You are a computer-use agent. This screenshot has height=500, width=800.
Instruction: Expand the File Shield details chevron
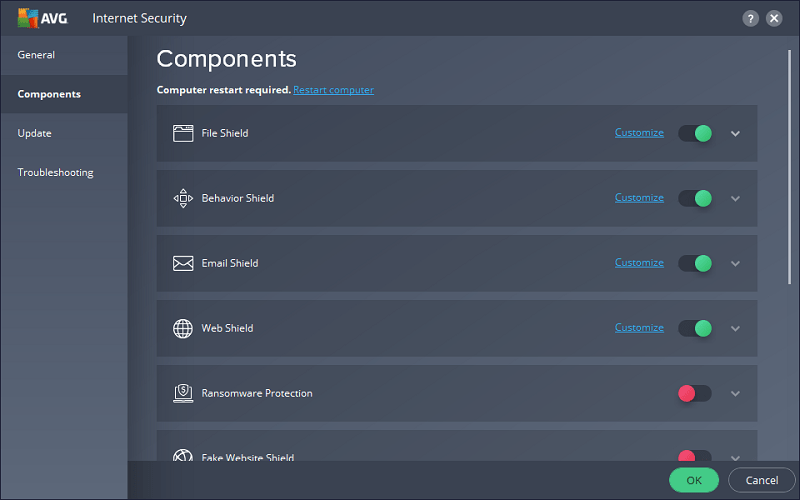[736, 133]
